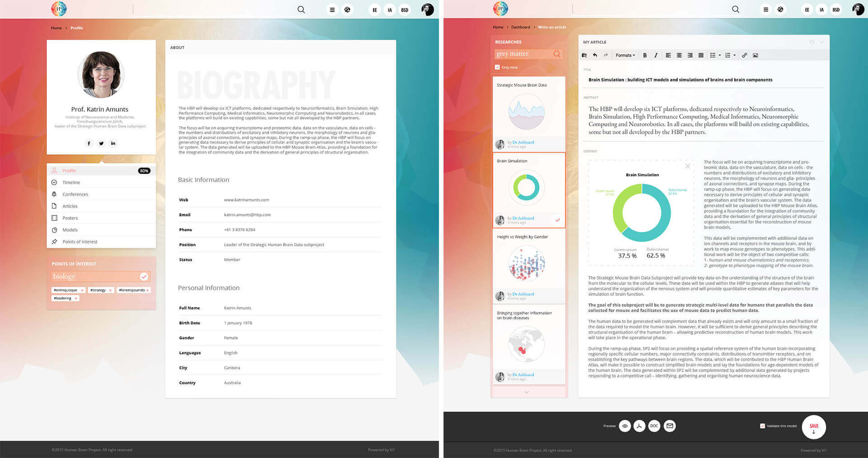Select Conferences in the profile sidebar menu

[75, 194]
